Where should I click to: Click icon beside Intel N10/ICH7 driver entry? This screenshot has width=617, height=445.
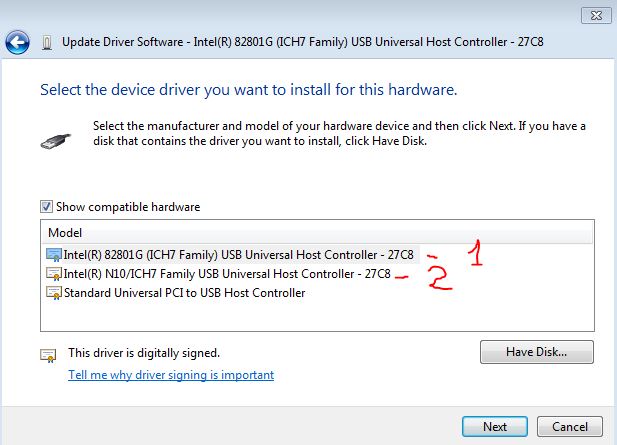54,273
